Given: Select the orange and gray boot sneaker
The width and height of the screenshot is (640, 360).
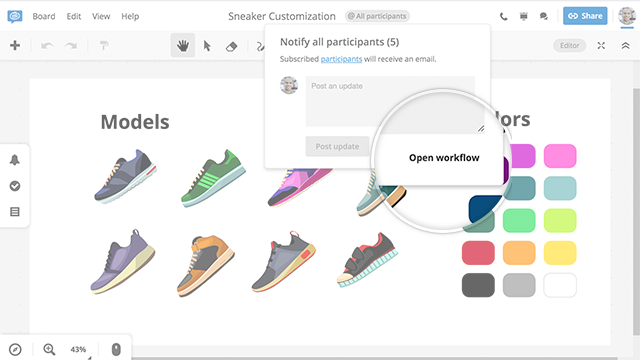Looking at the screenshot, I should point(205,265).
